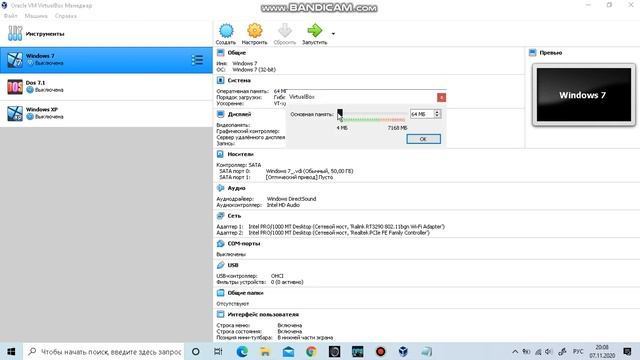The height and width of the screenshot is (360, 640).
Task: Click the Общие папки section header
Action: (x=245, y=293)
